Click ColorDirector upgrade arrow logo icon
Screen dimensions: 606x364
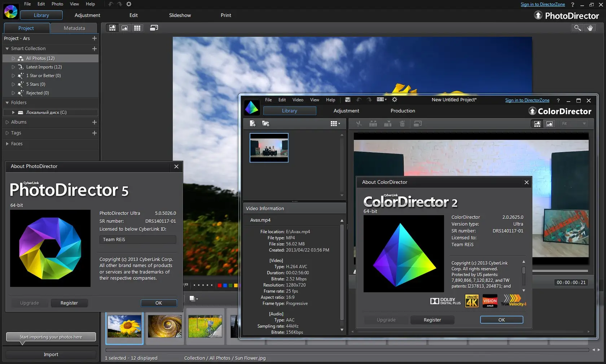point(532,111)
